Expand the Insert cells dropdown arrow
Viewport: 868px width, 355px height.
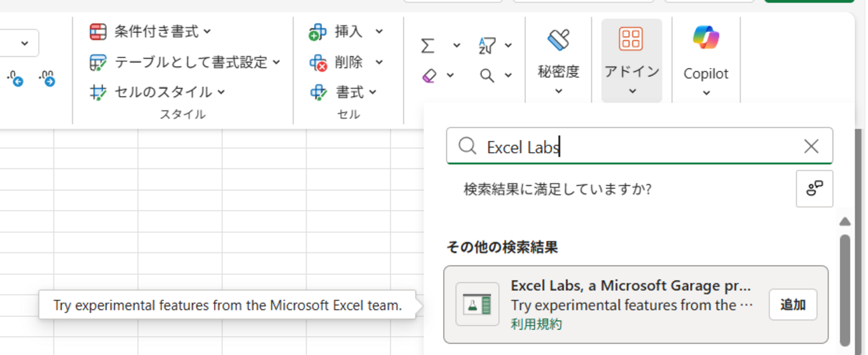point(379,31)
